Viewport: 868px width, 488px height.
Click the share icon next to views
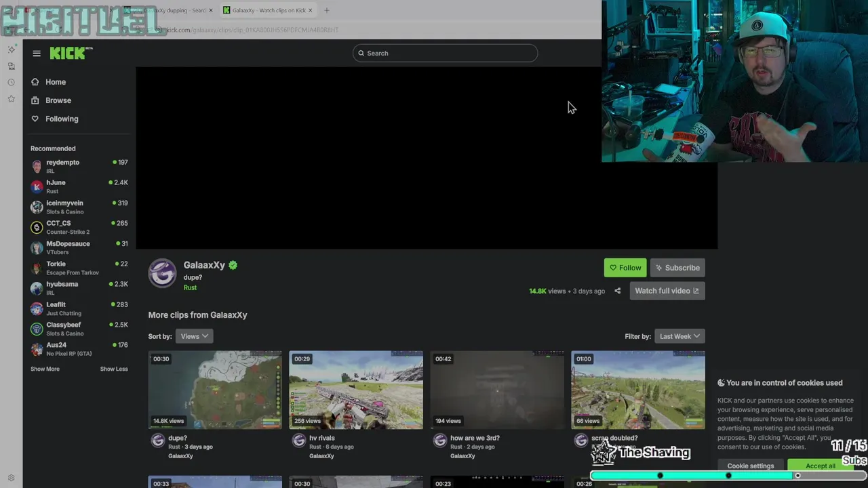[618, 291]
